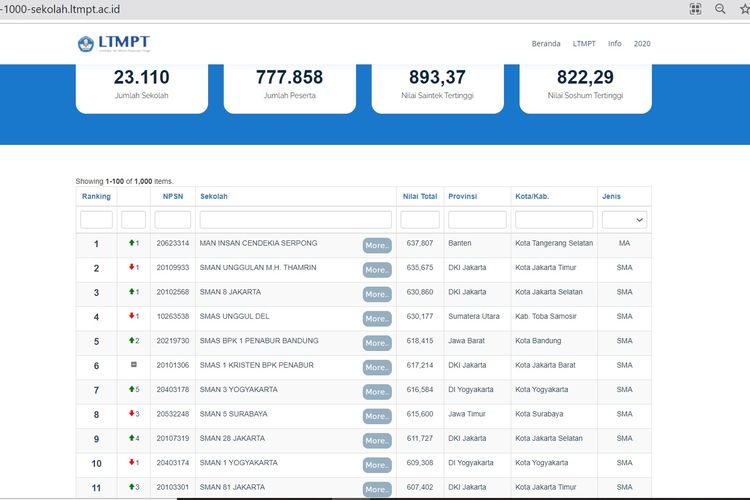Bookmark this page with the star icon
Image resolution: width=750 pixels, height=500 pixels.
[x=743, y=9]
